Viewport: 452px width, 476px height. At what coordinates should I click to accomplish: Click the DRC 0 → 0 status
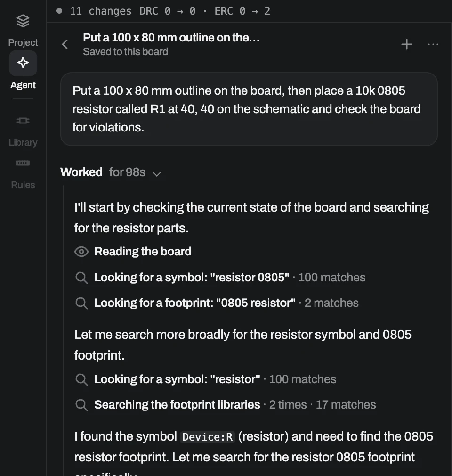pyautogui.click(x=168, y=11)
